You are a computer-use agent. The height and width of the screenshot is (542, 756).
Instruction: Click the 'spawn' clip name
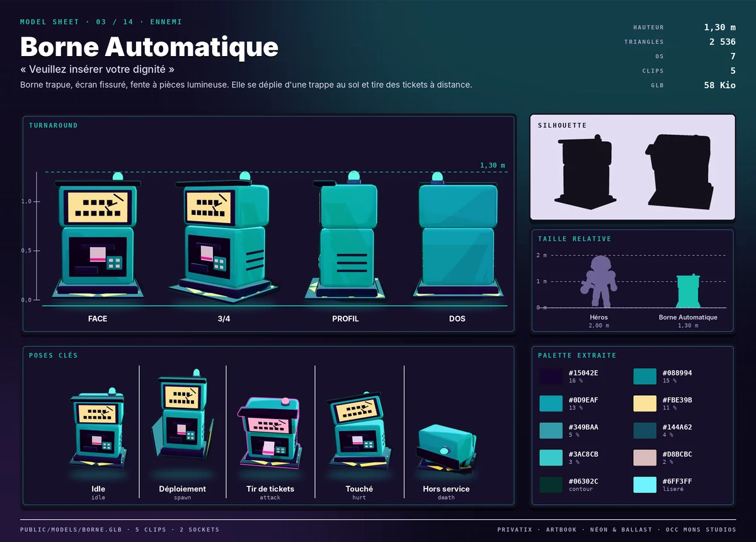(183, 497)
